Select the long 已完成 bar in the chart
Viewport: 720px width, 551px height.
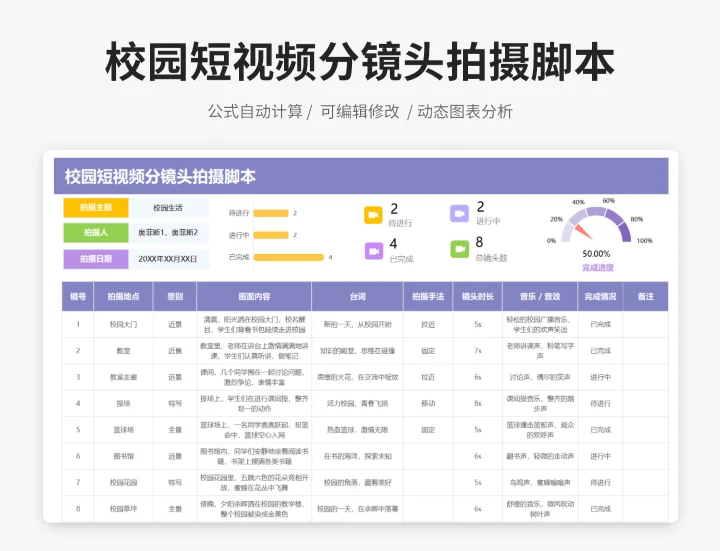pyautogui.click(x=288, y=257)
